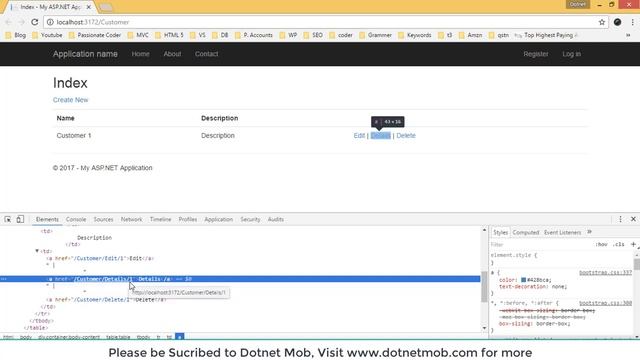Open the Blog bookmark folder
This screenshot has height=360, width=640.
16,35
